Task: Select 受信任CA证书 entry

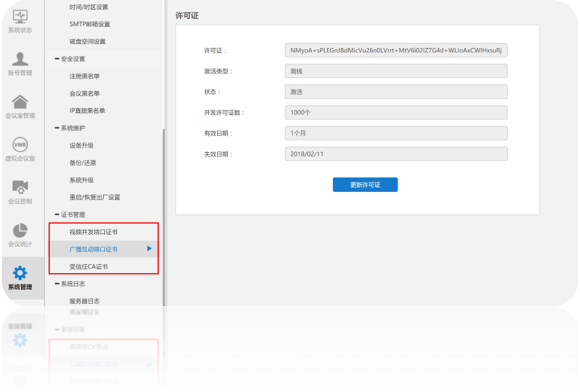Action: point(89,267)
